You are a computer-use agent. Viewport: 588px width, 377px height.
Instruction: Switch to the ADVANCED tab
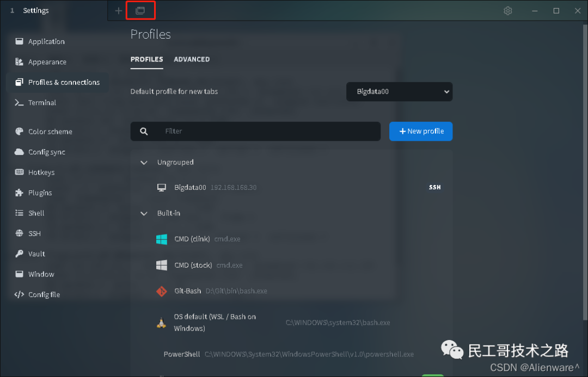coord(192,59)
